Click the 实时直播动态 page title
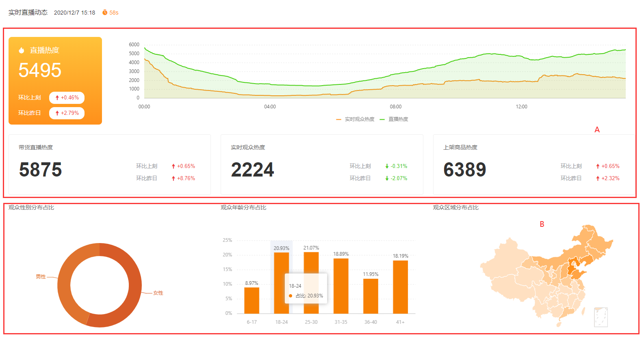 point(28,13)
